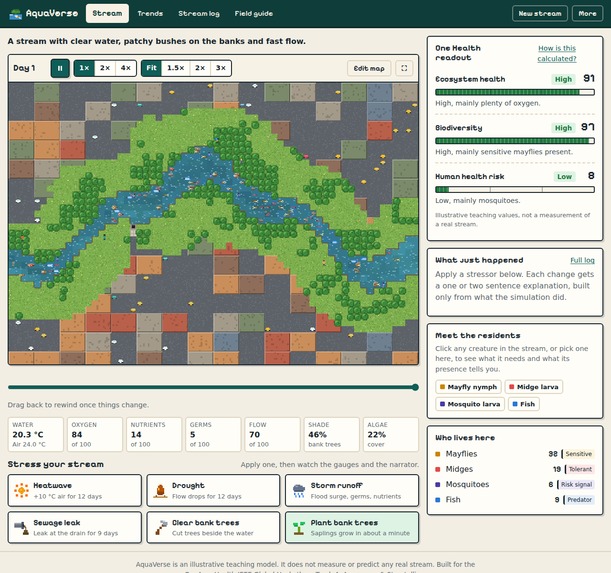Open the How is this calculated link
This screenshot has height=573, width=611.
tap(556, 53)
